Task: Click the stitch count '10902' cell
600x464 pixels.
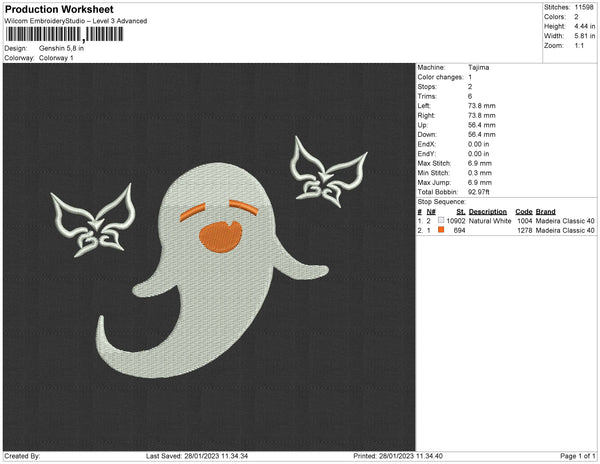Action: (x=456, y=221)
